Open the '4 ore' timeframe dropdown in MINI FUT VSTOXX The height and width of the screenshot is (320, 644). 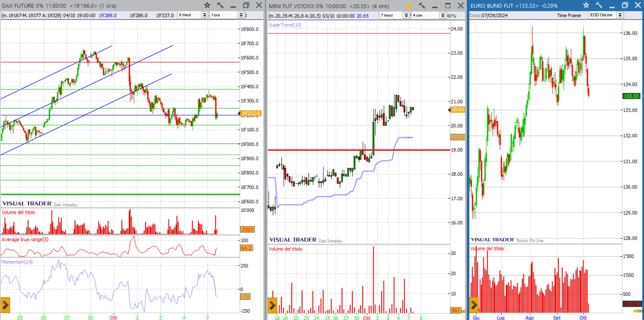pos(443,15)
